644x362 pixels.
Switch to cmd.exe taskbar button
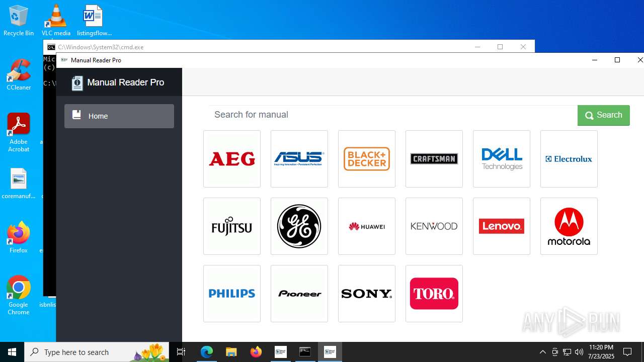coord(305,352)
